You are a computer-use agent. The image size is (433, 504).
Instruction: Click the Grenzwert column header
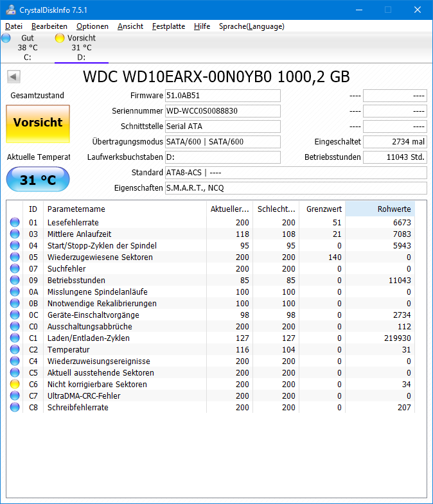click(323, 209)
